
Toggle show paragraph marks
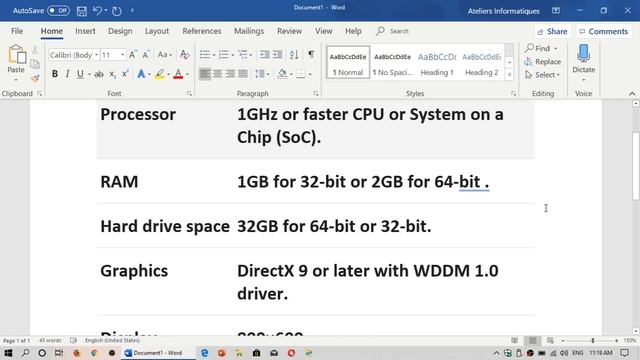click(x=311, y=54)
